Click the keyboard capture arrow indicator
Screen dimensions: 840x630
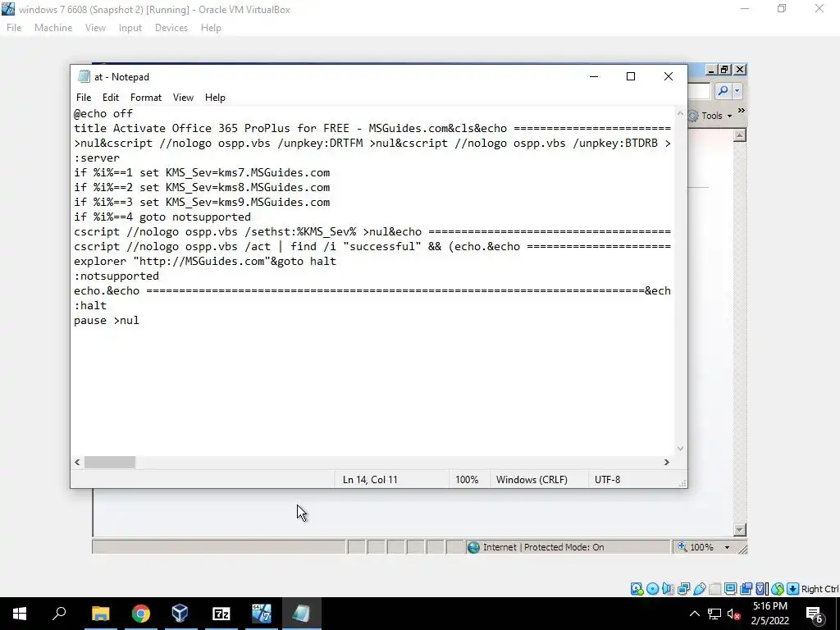pyautogui.click(x=793, y=589)
